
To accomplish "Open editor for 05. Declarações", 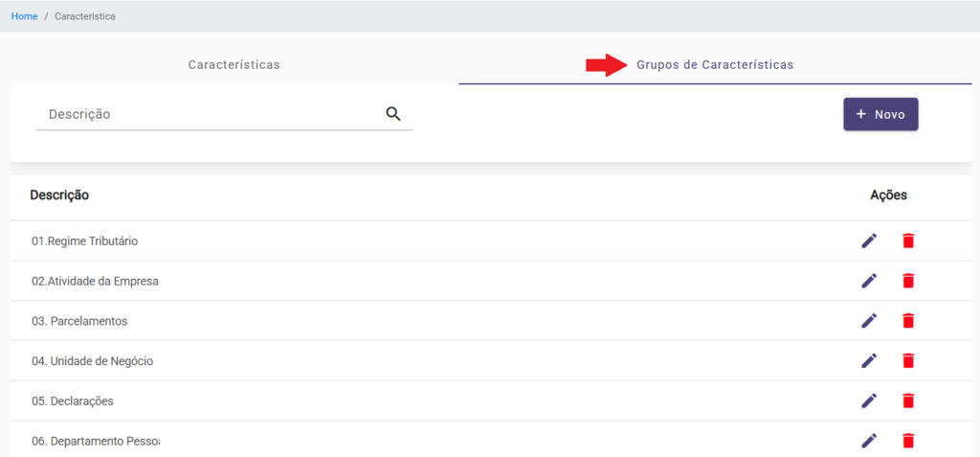I will click(x=869, y=400).
